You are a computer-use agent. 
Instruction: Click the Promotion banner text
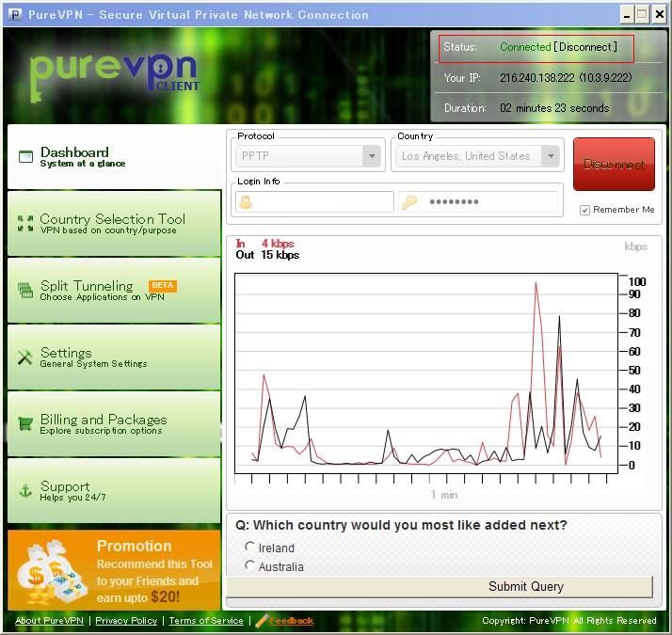pos(154,572)
